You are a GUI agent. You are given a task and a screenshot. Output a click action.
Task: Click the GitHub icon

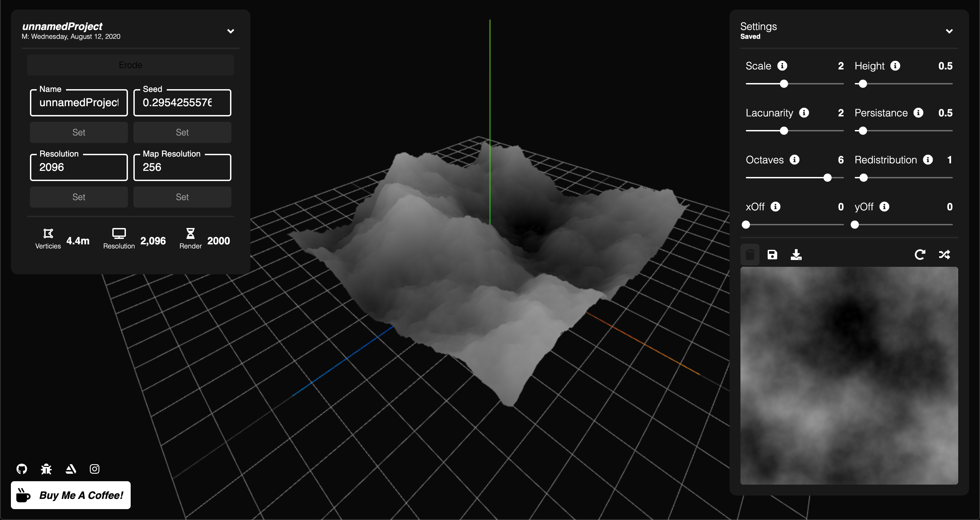point(22,469)
